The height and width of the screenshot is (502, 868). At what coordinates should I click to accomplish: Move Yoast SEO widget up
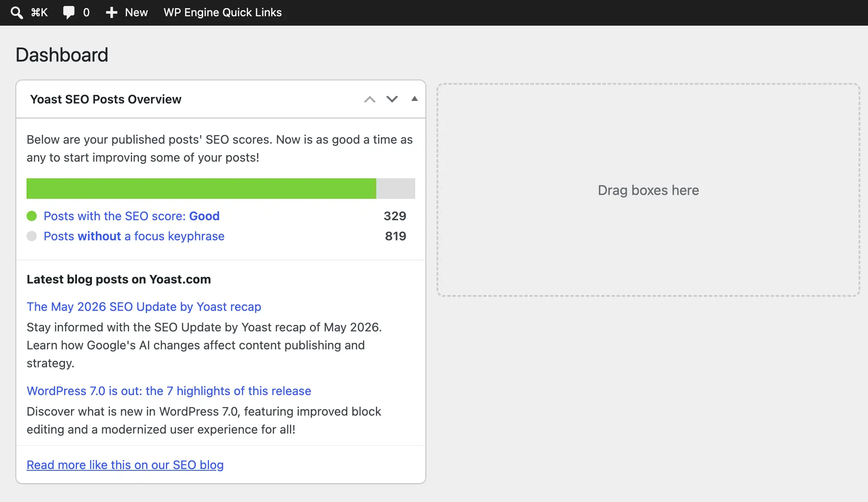[x=370, y=99]
